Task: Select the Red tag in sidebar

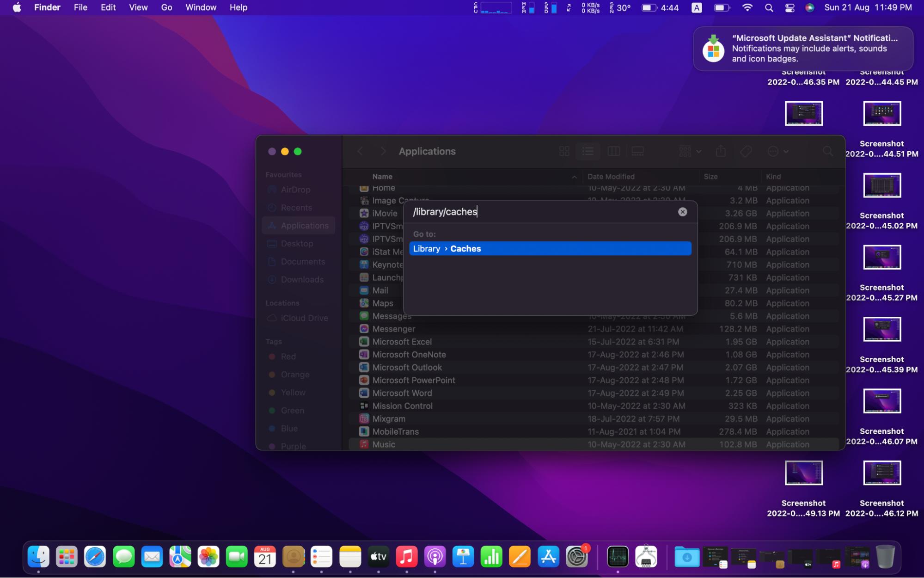Action: (299, 357)
